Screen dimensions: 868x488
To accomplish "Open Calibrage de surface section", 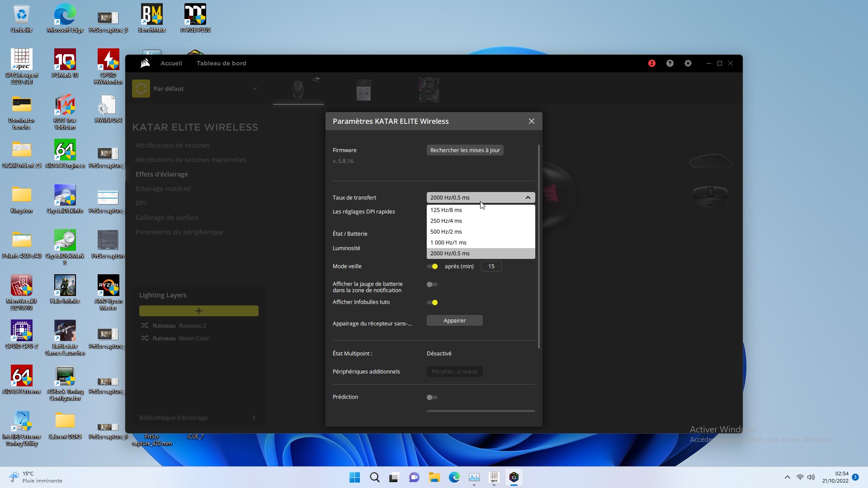I will click(167, 217).
